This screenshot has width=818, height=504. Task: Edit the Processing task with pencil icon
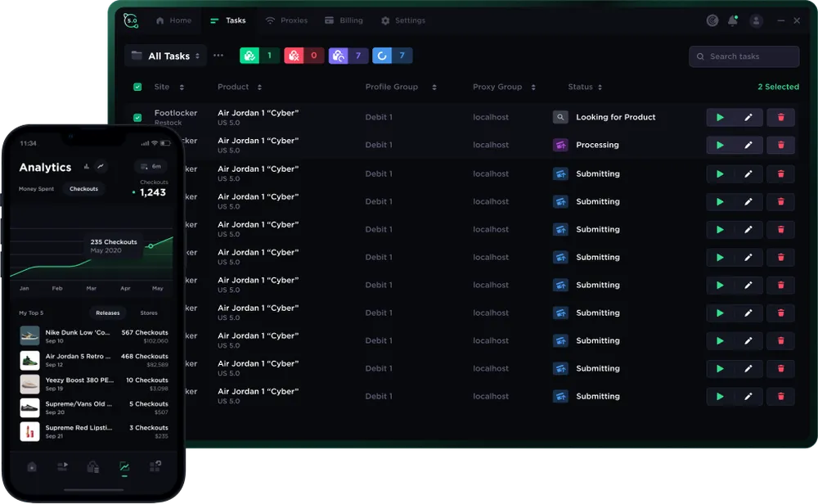(748, 145)
